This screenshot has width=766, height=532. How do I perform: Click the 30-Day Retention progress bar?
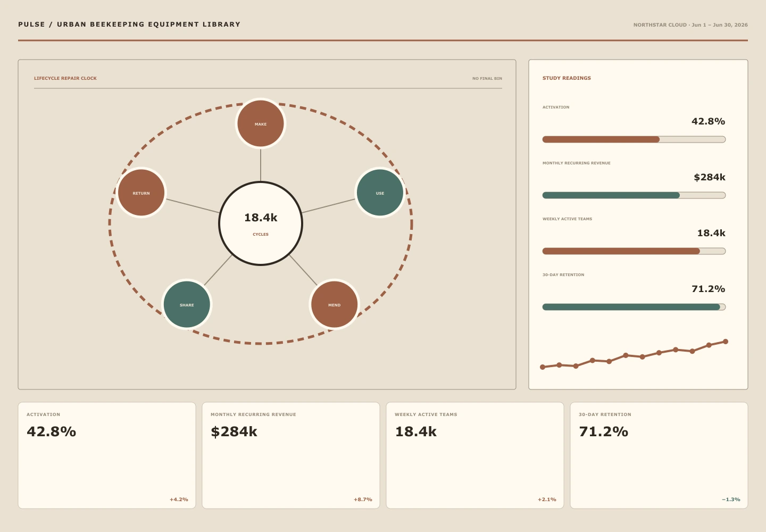point(634,307)
